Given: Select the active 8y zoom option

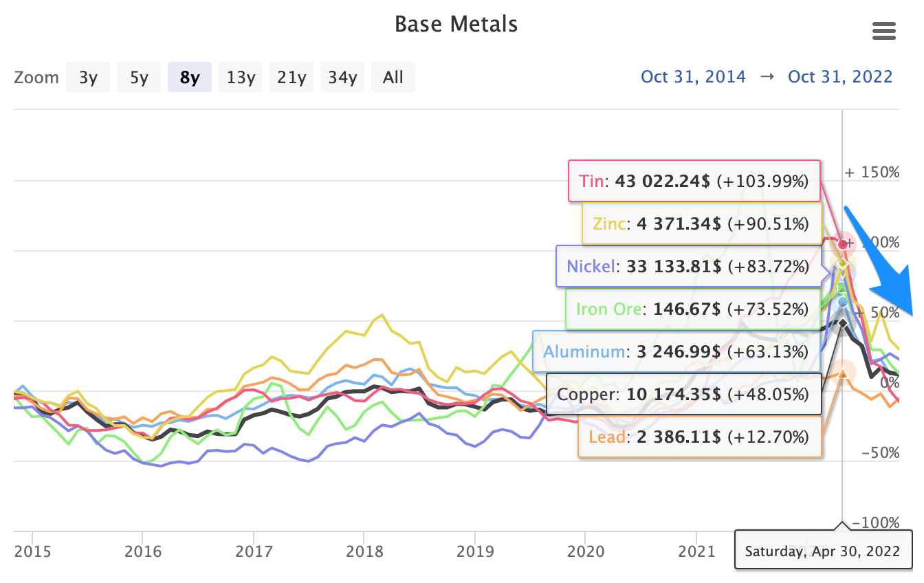Looking at the screenshot, I should (x=190, y=77).
